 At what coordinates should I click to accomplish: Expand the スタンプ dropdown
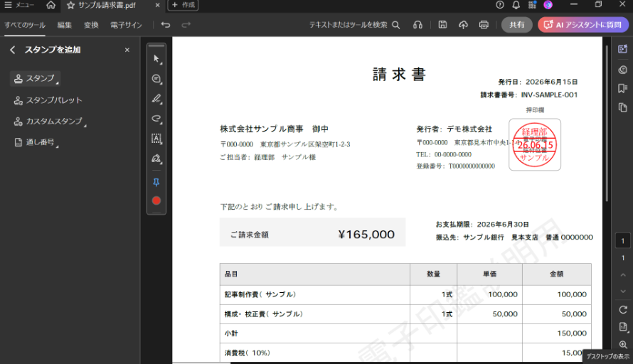[x=36, y=78]
